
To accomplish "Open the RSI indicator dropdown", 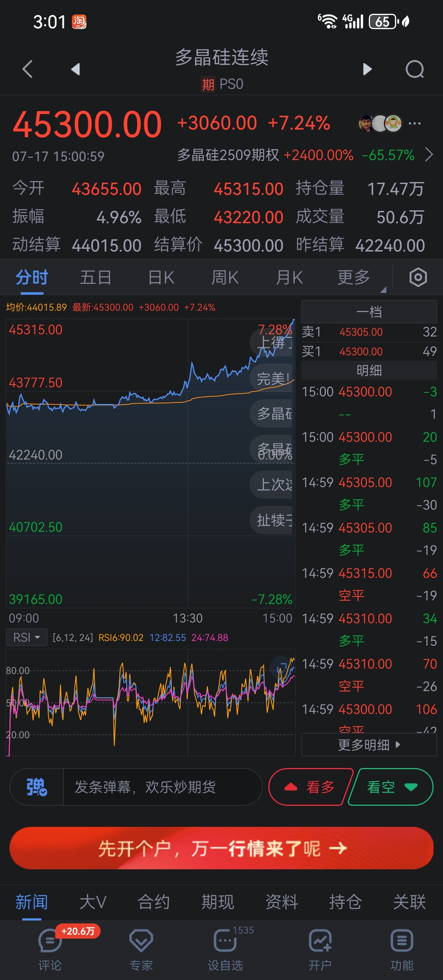I will 27,637.
